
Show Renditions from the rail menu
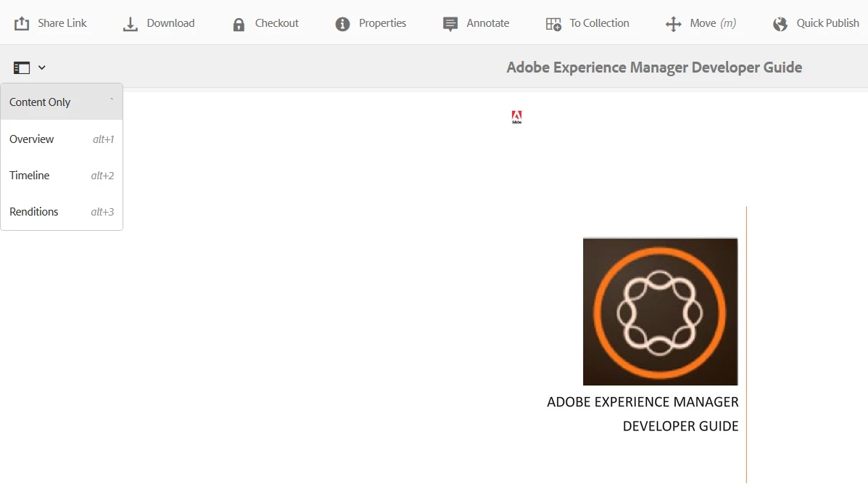click(x=62, y=211)
